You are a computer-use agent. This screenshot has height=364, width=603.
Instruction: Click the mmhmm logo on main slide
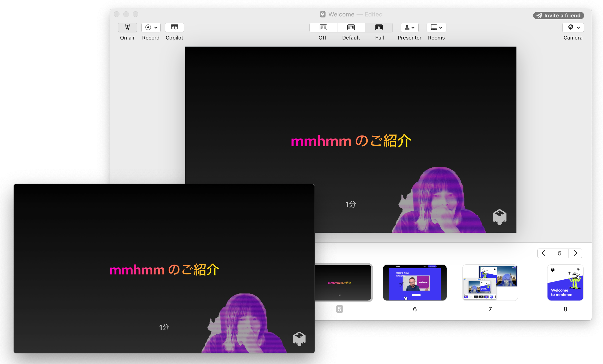[x=499, y=217]
